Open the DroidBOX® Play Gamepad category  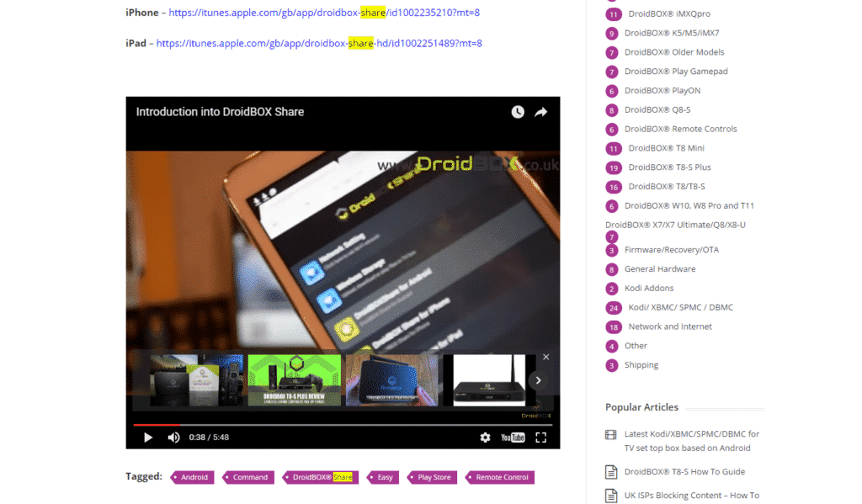pyautogui.click(x=676, y=72)
